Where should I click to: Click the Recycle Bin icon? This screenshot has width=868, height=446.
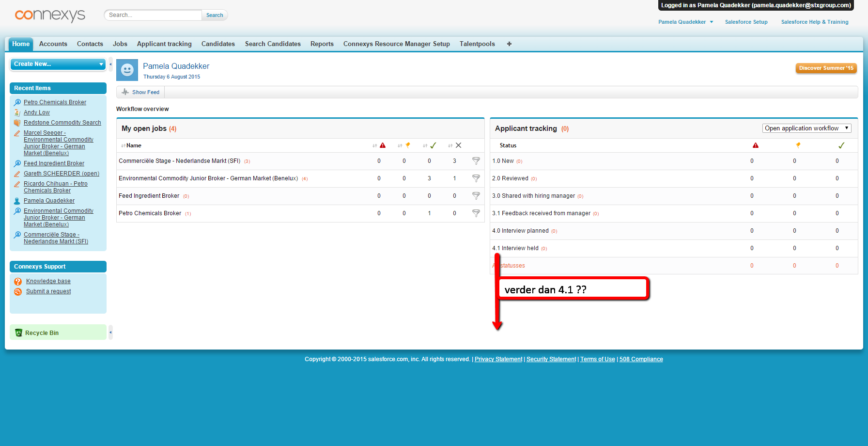(19, 333)
